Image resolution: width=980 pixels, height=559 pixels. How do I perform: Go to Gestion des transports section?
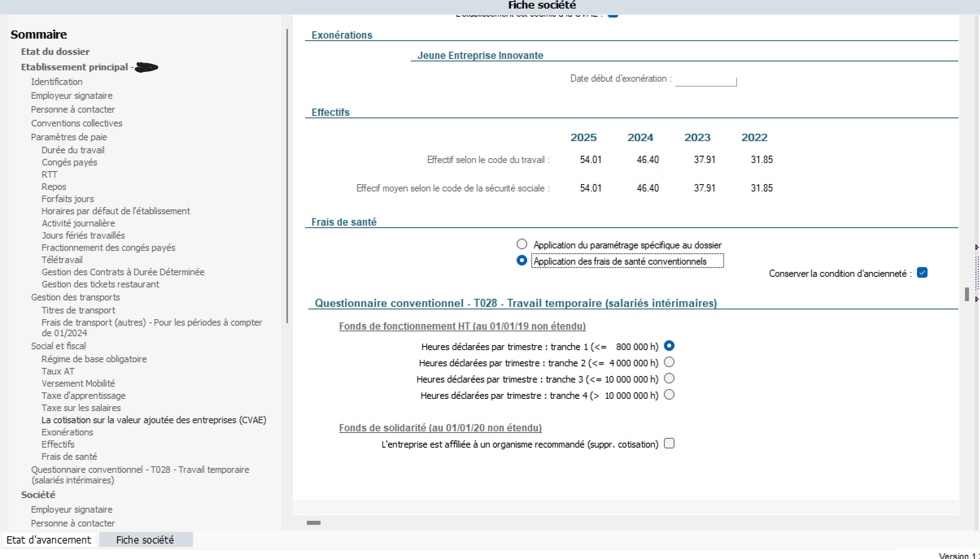[x=75, y=297]
